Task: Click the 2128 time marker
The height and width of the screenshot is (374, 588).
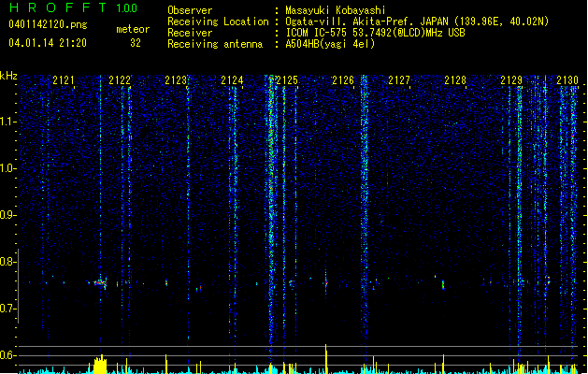Action: point(455,80)
